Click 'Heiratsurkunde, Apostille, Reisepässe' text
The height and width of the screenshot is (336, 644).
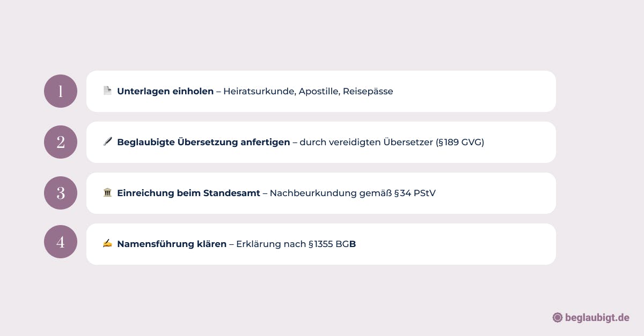click(308, 91)
